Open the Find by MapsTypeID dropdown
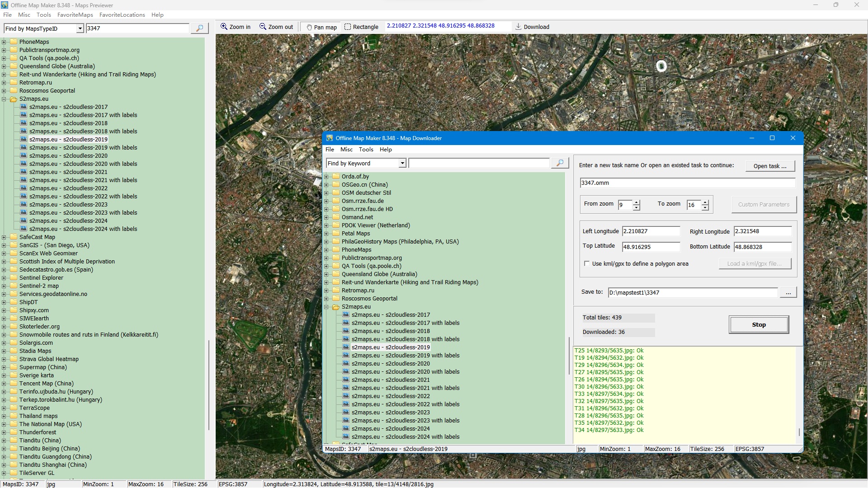This screenshot has height=488, width=868. [80, 28]
